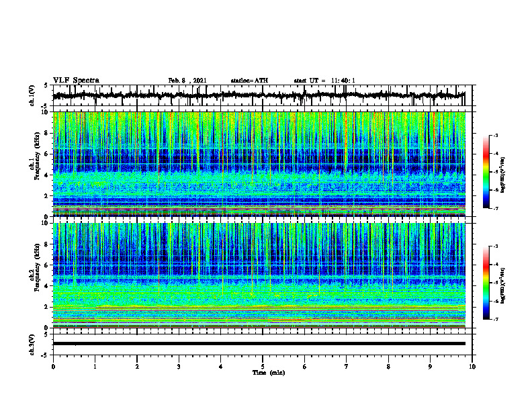Image resolution: width=532 pixels, height=411 pixels.
Task: Click the time axis tick label "7"
Action: (x=347, y=367)
